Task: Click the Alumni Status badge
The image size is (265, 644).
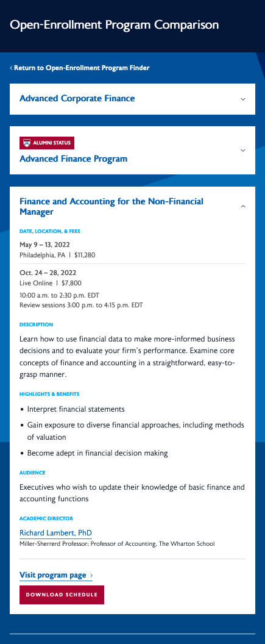Action: click(47, 143)
